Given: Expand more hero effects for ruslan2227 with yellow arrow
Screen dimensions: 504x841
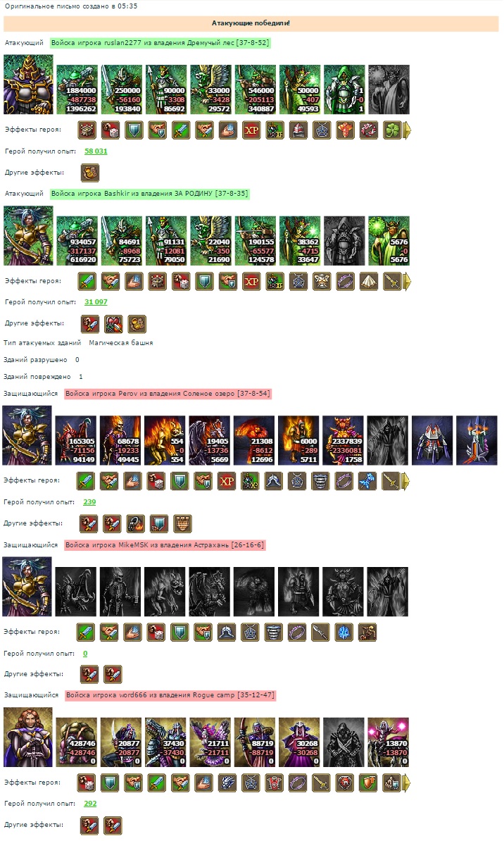Looking at the screenshot, I should click(407, 130).
